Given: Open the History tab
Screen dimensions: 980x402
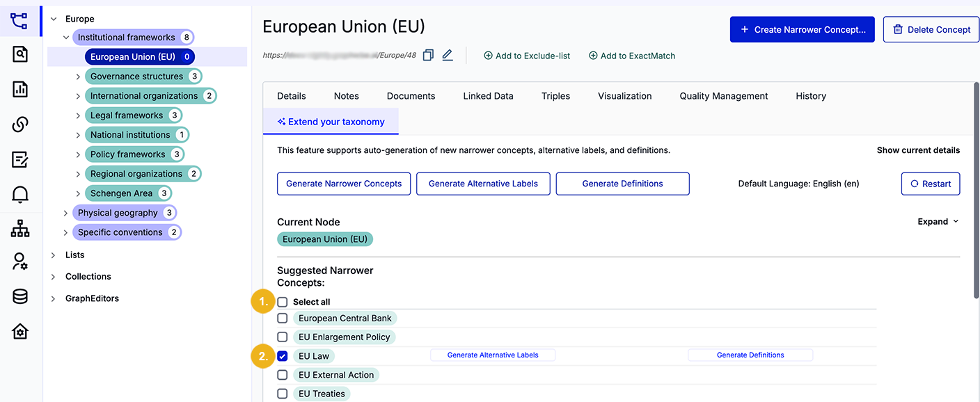Looking at the screenshot, I should pos(811,96).
